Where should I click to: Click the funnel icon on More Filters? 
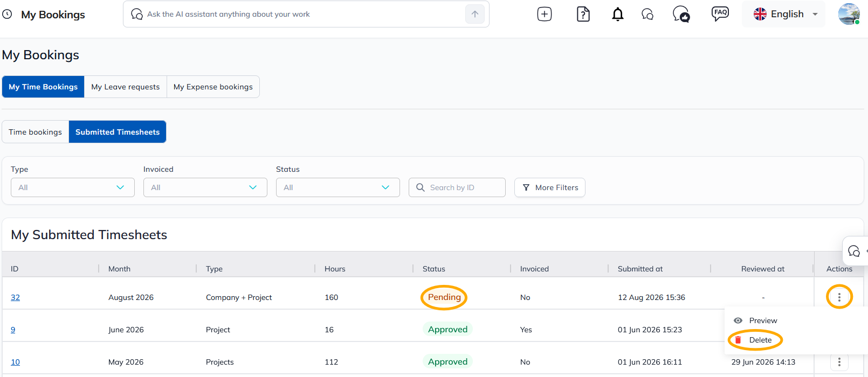(x=526, y=187)
